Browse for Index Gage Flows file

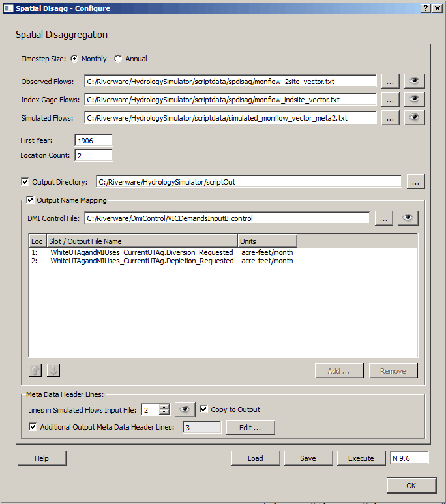coord(391,99)
